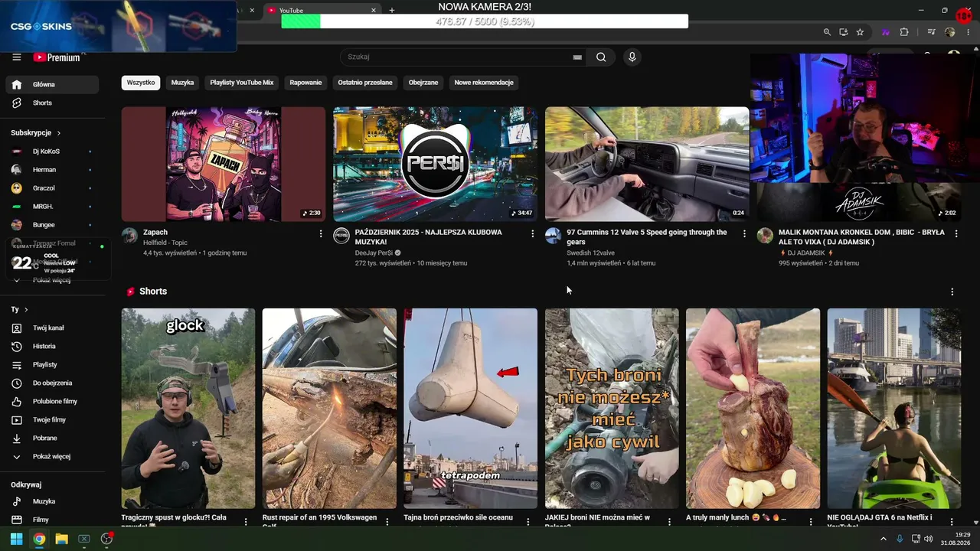Open Muzyka under Odkrywaj

[52, 502]
